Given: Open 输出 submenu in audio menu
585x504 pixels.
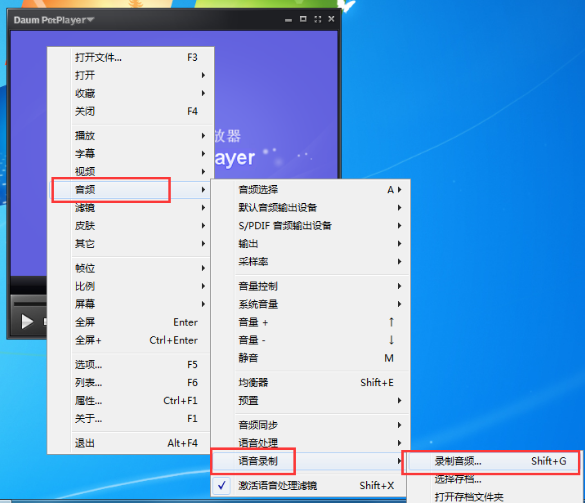Looking at the screenshot, I should coord(311,244).
